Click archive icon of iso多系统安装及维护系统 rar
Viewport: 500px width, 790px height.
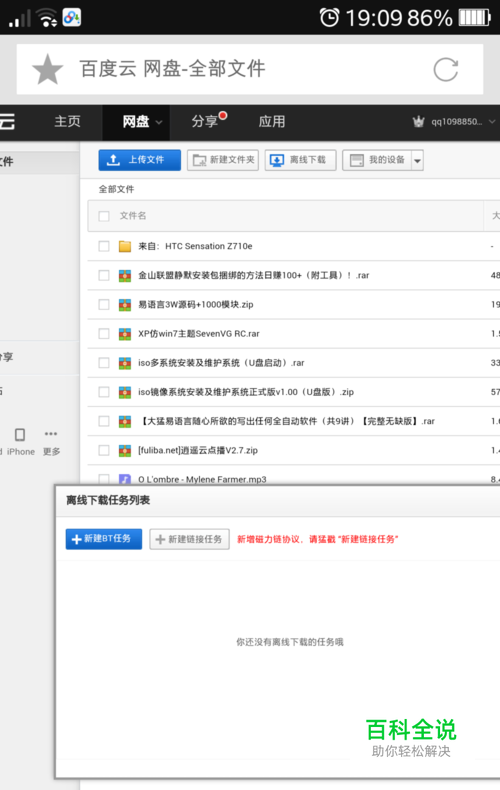[x=125, y=363]
